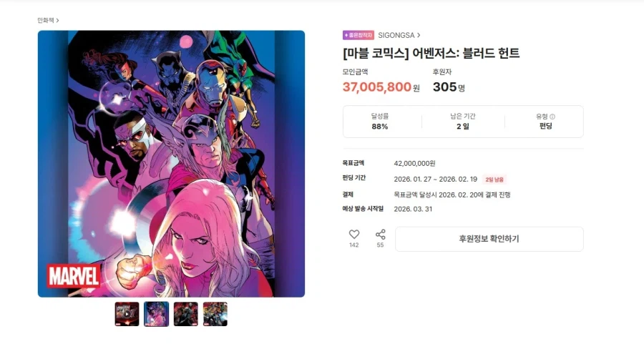
Task: Click the MARVEL logo on the cover
Action: coord(74,275)
